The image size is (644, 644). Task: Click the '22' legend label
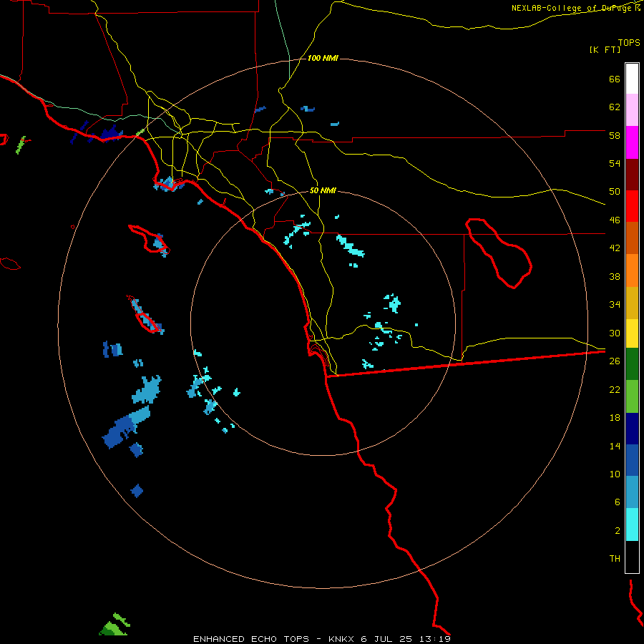(615, 389)
